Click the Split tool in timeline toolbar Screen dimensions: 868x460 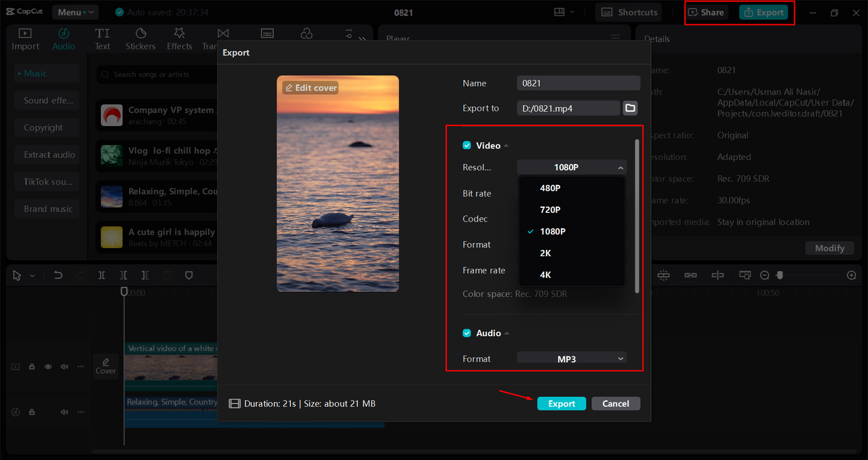(102, 275)
